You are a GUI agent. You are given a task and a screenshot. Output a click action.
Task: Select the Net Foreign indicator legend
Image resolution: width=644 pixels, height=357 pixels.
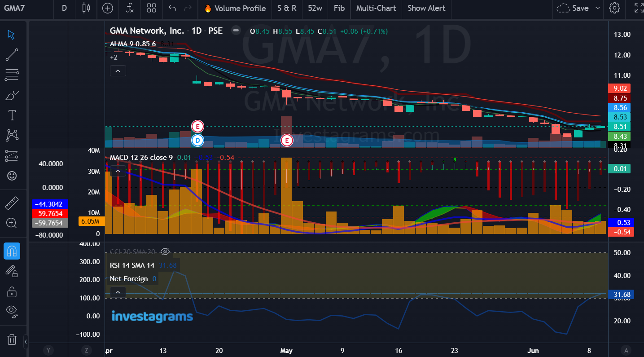[129, 279]
